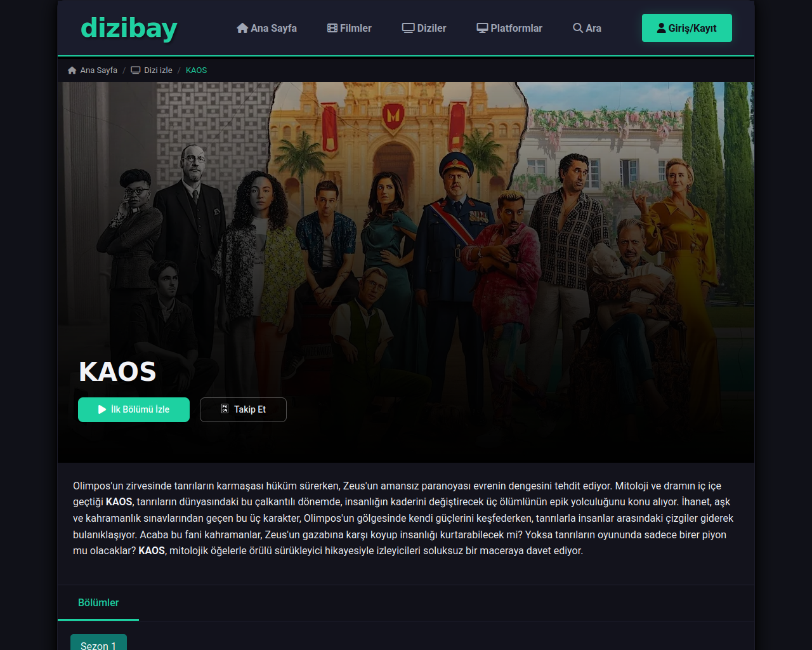Image resolution: width=812 pixels, height=650 pixels.
Task: Click the dizibay logo
Action: (129, 29)
